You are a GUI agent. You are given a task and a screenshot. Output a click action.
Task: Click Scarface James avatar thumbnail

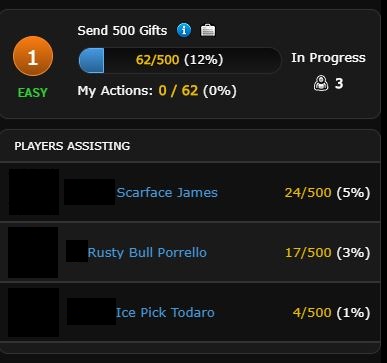(x=34, y=192)
